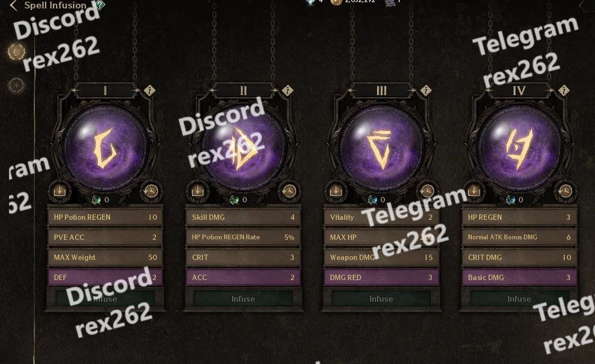Click the history clock icon under orb I
The height and width of the screenshot is (364, 595).
(151, 190)
